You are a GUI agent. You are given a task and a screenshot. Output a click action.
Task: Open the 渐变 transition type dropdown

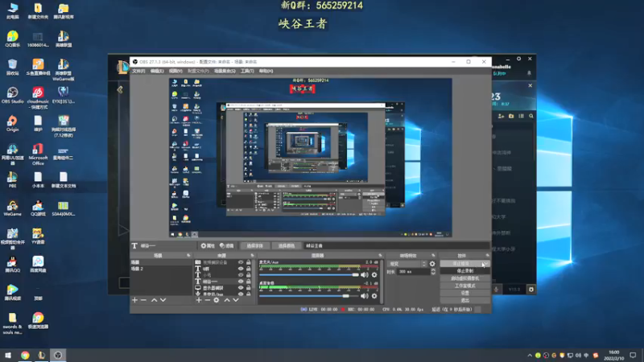pos(407,264)
